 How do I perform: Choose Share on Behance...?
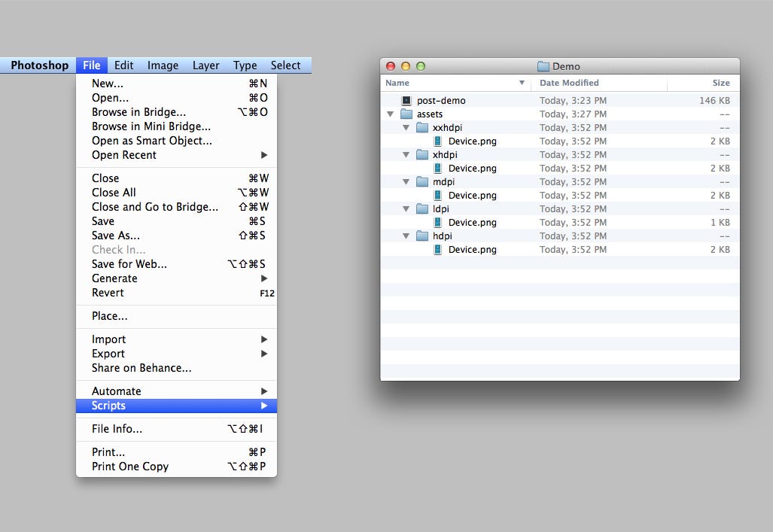tap(176, 368)
